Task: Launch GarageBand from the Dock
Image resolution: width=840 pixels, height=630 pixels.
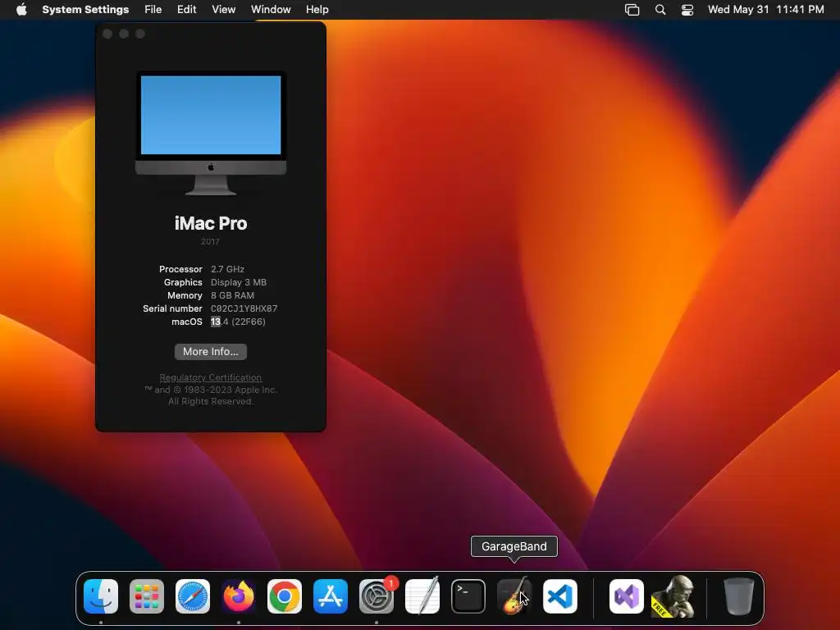Action: coord(514,596)
